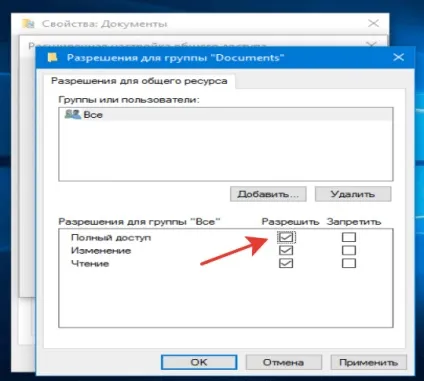Select the Все group entry

coord(226,115)
